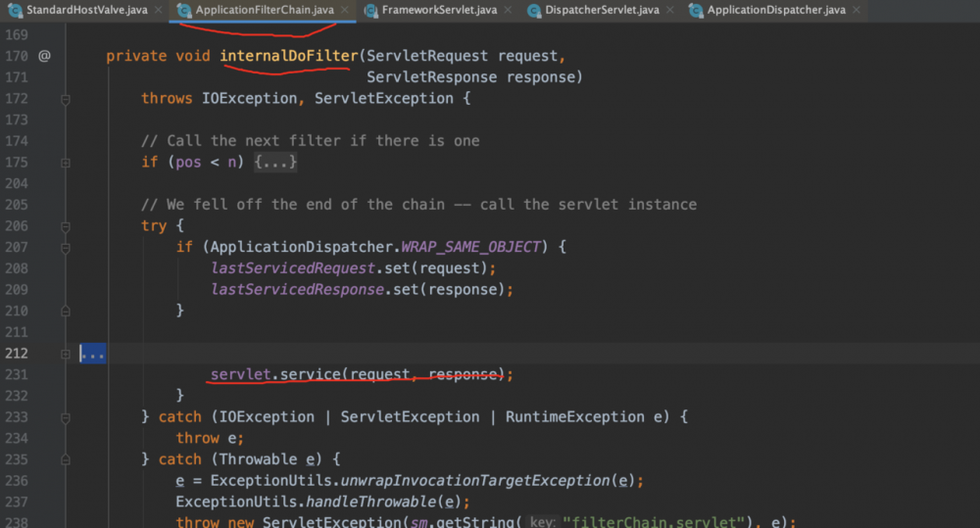This screenshot has width=980, height=528.
Task: Click the 'We fell off the end' comment
Action: point(418,205)
